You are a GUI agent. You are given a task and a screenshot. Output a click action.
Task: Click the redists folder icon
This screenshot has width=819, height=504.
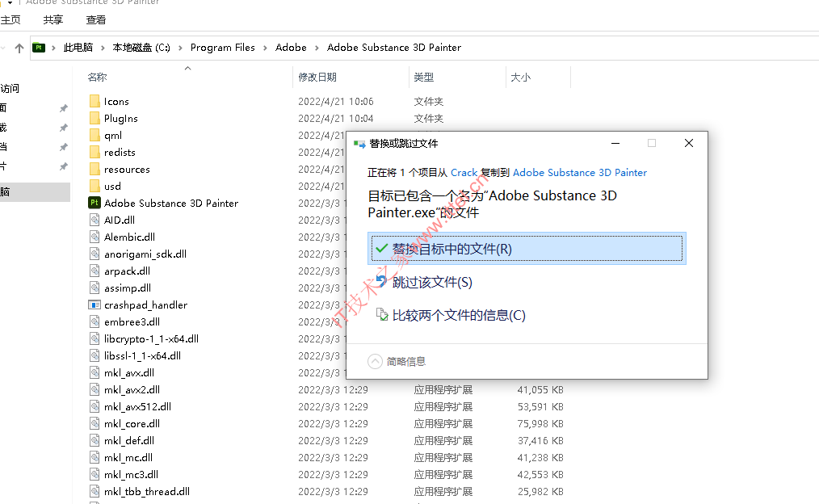[x=94, y=153]
